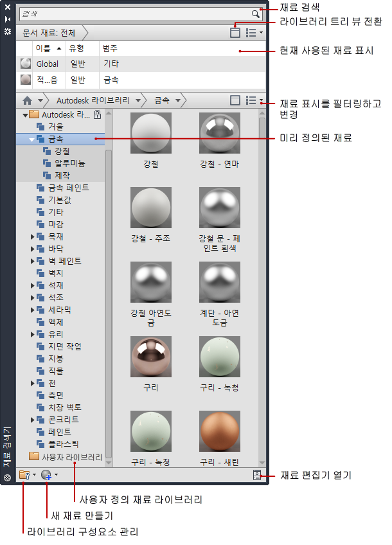Expand the 유리 tree category
The image size is (392, 545).
(32, 334)
